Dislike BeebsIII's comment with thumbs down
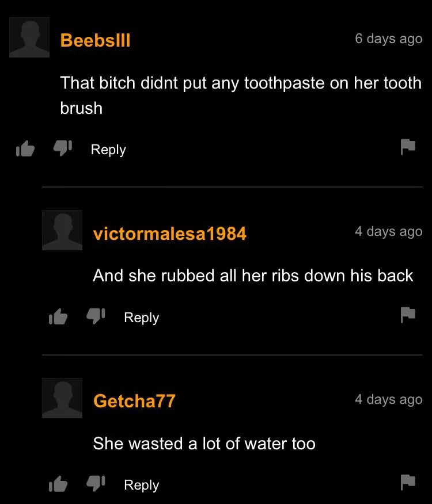Image resolution: width=432 pixels, height=504 pixels. (x=63, y=148)
